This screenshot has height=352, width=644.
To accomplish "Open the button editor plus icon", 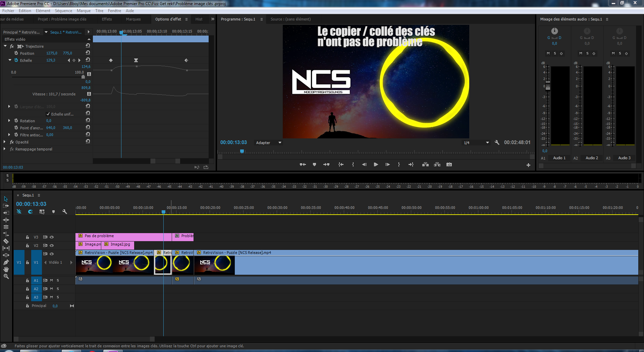I will pyautogui.click(x=528, y=165).
